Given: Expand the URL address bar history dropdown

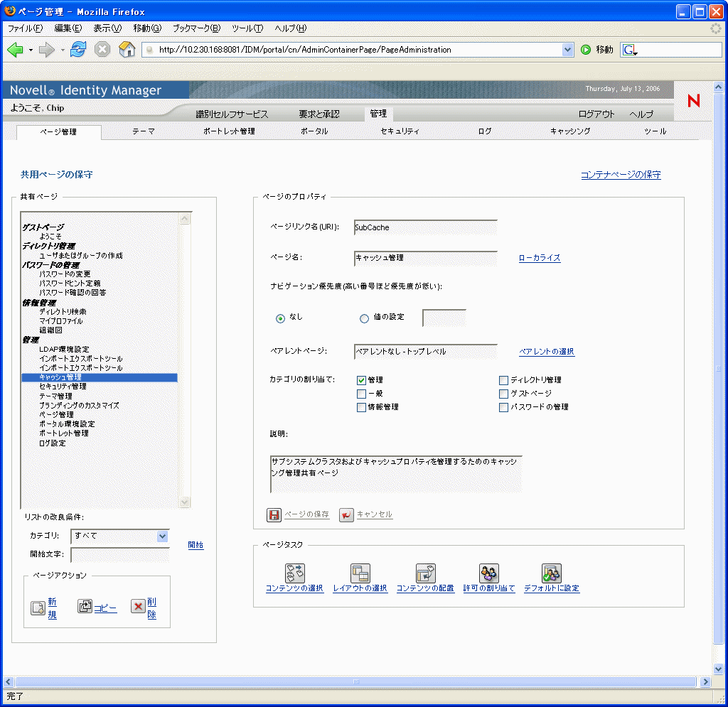Looking at the screenshot, I should (567, 50).
